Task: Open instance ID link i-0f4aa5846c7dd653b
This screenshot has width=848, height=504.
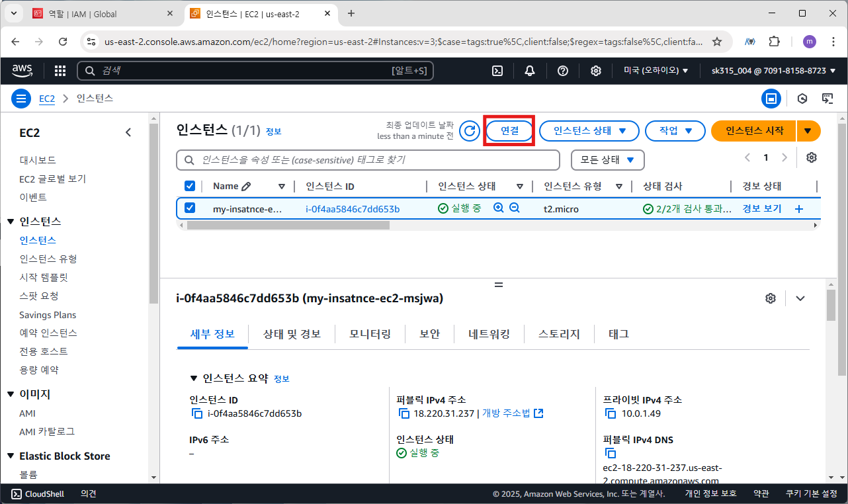Action: (353, 209)
